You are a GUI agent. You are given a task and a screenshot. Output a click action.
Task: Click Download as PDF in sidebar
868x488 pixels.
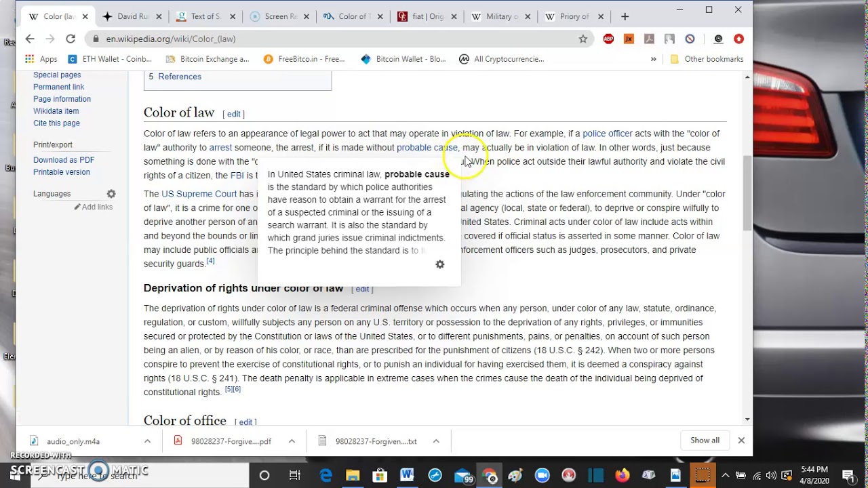pyautogui.click(x=64, y=160)
